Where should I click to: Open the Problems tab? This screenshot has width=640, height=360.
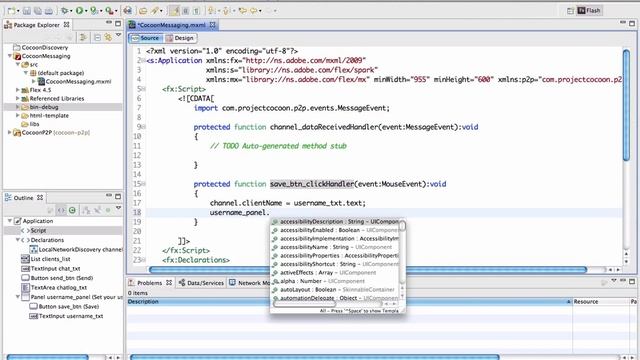pos(149,282)
